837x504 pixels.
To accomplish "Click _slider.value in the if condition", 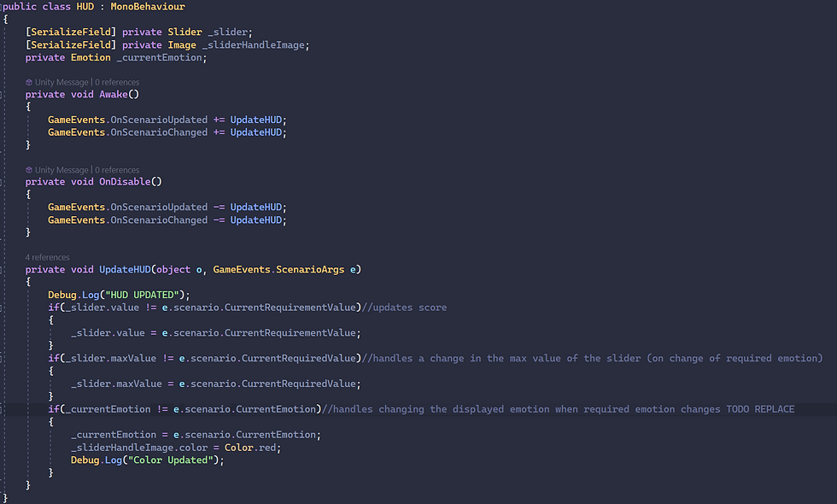I will coord(102,308).
